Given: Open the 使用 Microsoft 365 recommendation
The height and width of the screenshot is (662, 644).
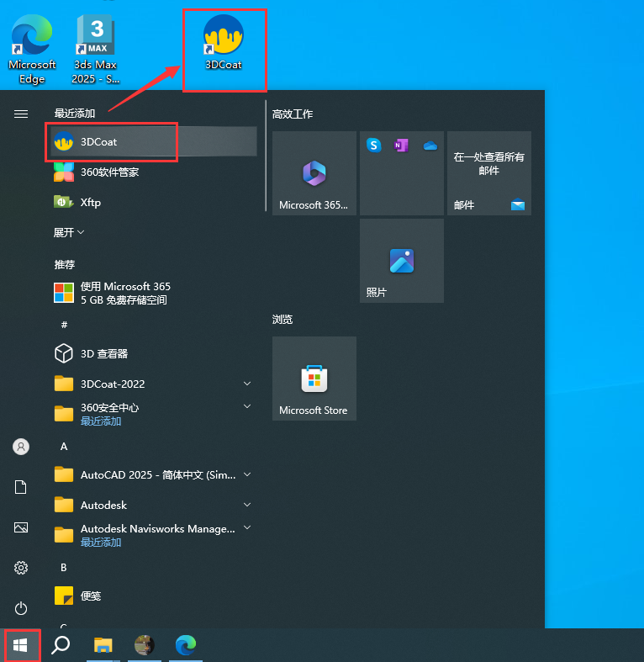Looking at the screenshot, I should pos(154,293).
